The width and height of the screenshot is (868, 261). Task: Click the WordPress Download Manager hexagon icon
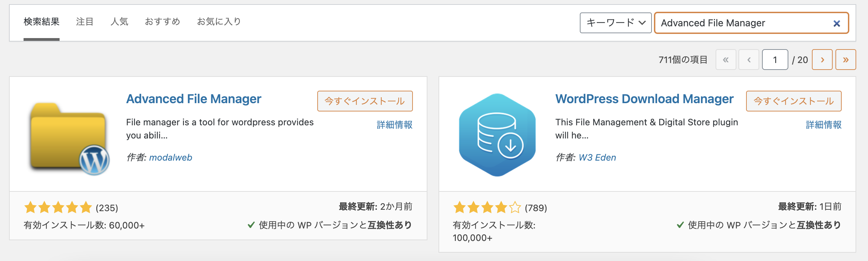tap(497, 135)
